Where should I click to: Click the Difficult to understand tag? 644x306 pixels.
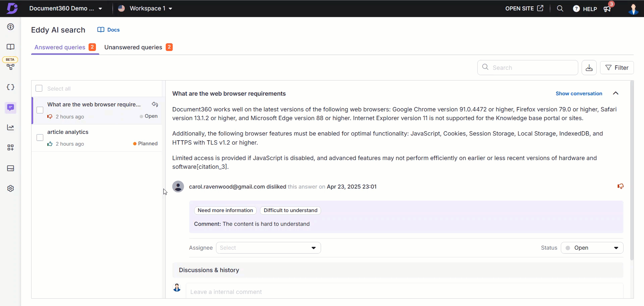[290, 210]
